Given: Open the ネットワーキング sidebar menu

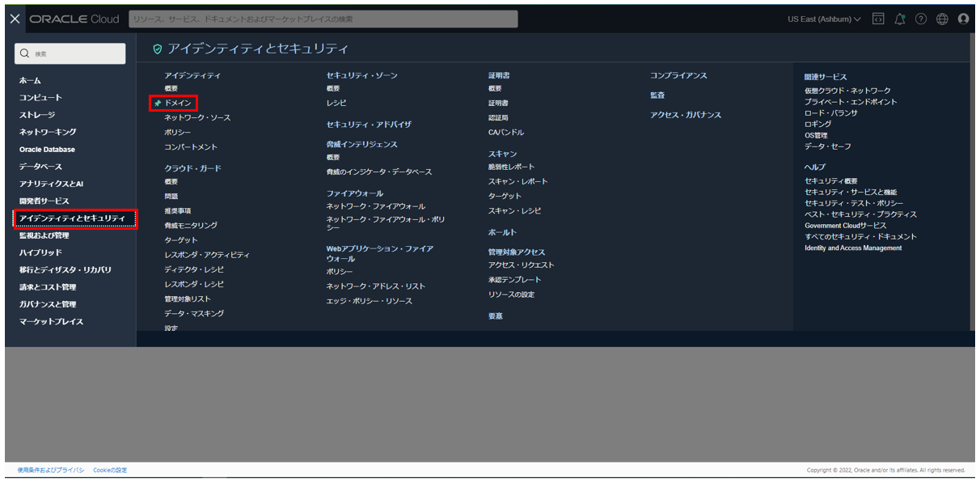Looking at the screenshot, I should point(49,131).
